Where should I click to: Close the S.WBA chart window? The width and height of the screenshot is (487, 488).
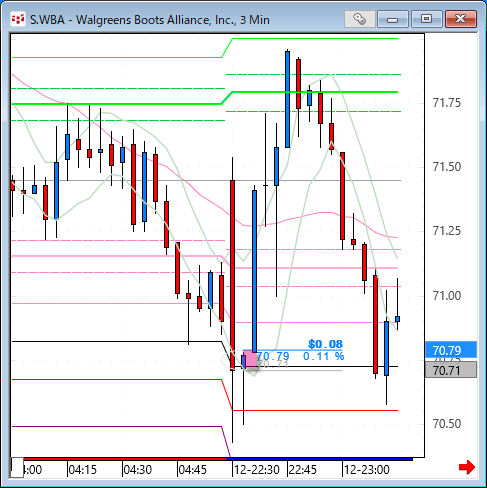(461, 19)
